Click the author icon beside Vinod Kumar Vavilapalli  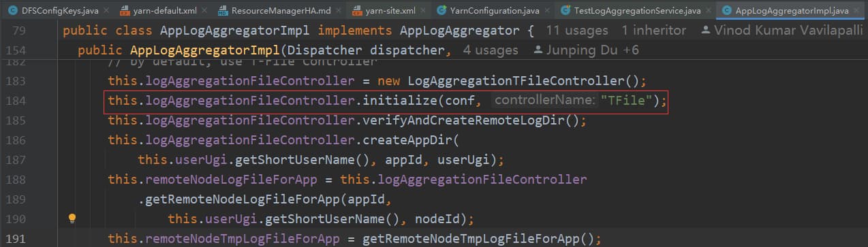pyautogui.click(x=704, y=31)
